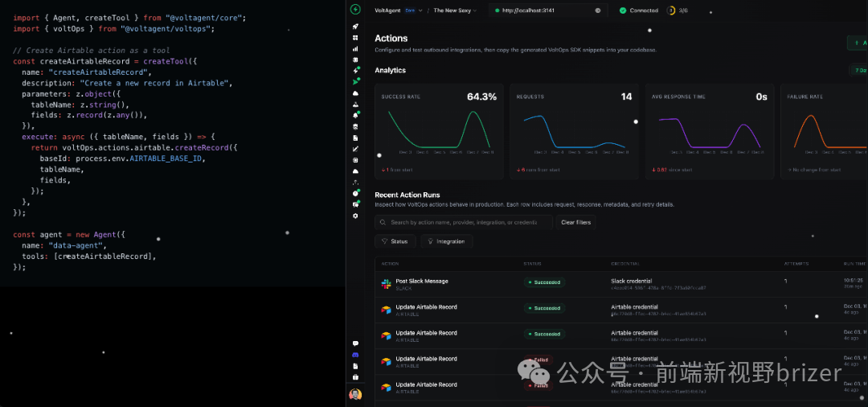Open the settings gear in the sidebar
The image size is (868, 407).
355,216
